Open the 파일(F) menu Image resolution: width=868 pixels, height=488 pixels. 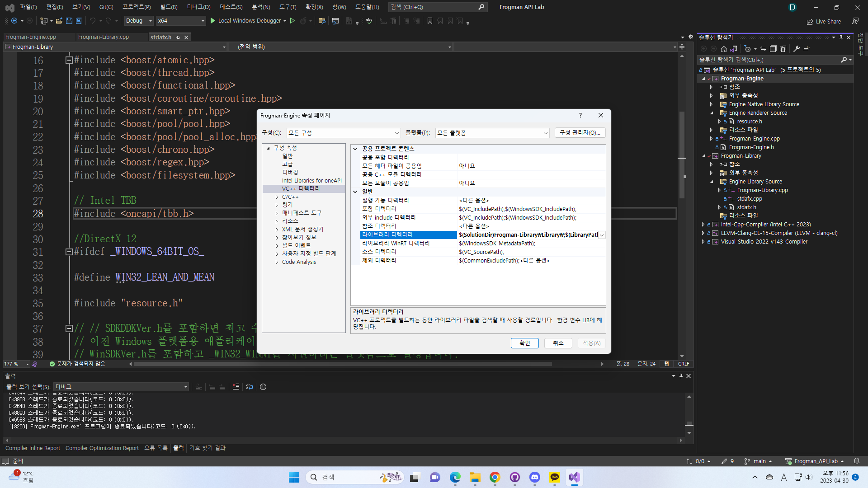[28, 7]
